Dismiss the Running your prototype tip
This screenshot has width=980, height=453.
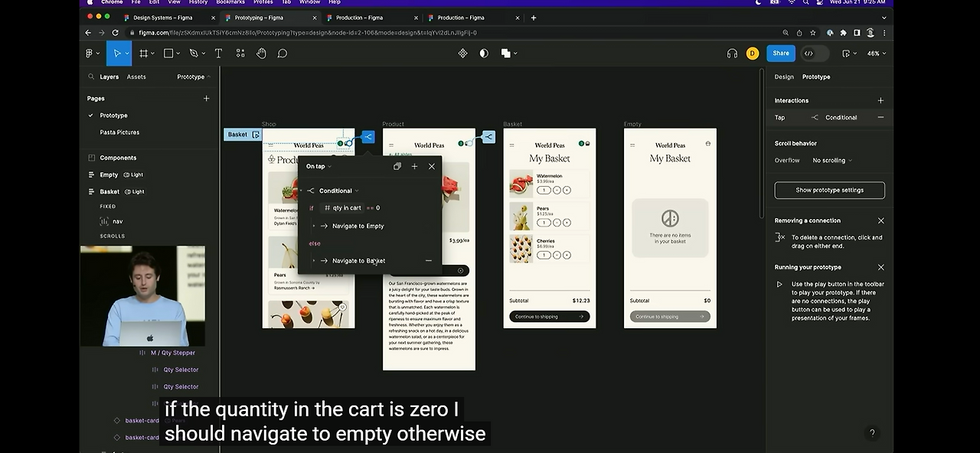click(880, 267)
